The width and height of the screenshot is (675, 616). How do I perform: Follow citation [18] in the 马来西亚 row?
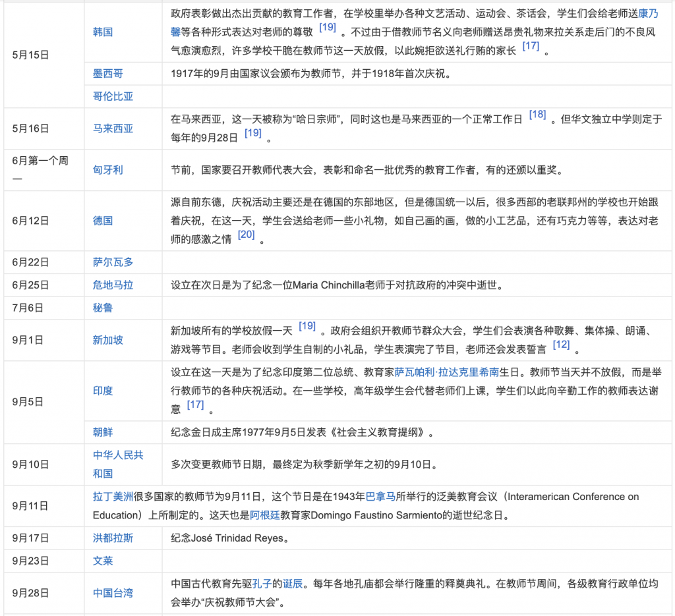click(x=537, y=115)
